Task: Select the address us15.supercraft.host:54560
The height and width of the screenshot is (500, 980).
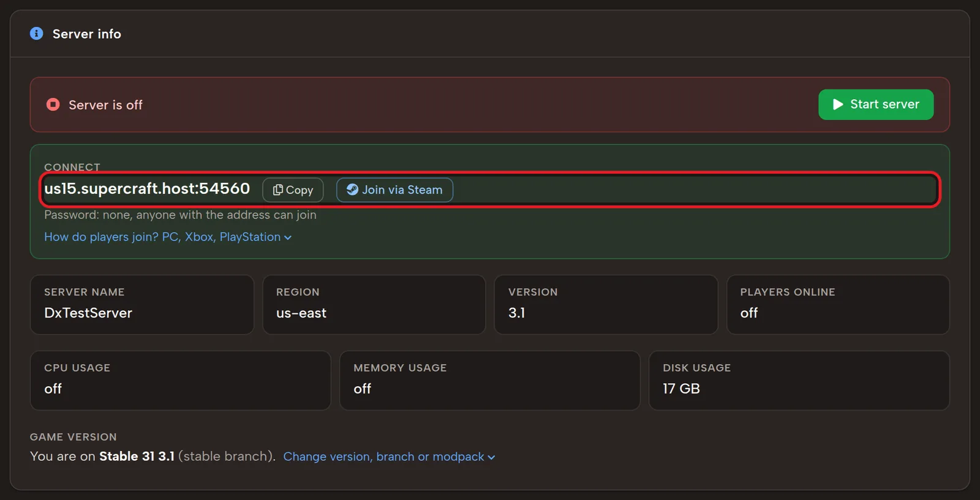Action: pyautogui.click(x=147, y=188)
